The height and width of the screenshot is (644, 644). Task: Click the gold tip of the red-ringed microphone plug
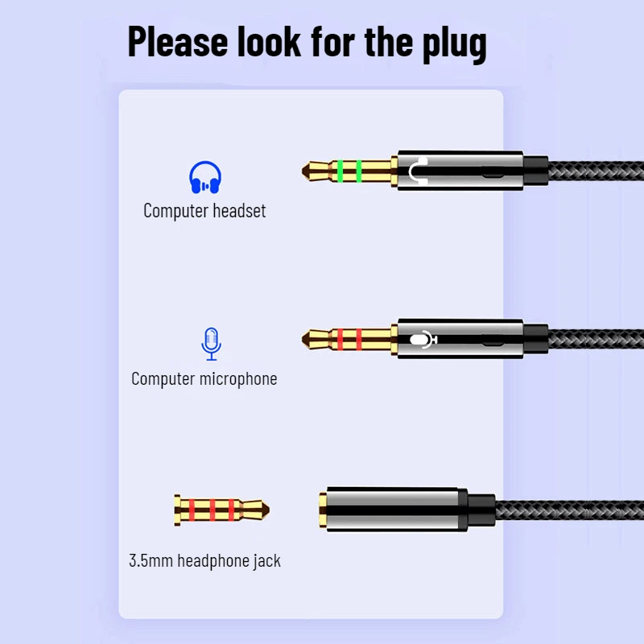click(x=316, y=339)
